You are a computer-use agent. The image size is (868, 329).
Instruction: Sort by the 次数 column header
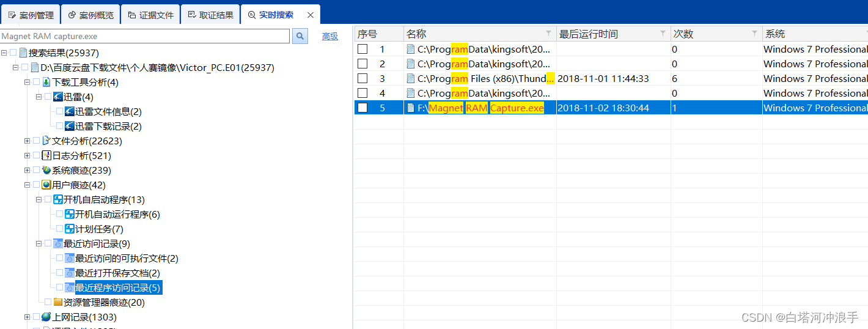coord(716,34)
